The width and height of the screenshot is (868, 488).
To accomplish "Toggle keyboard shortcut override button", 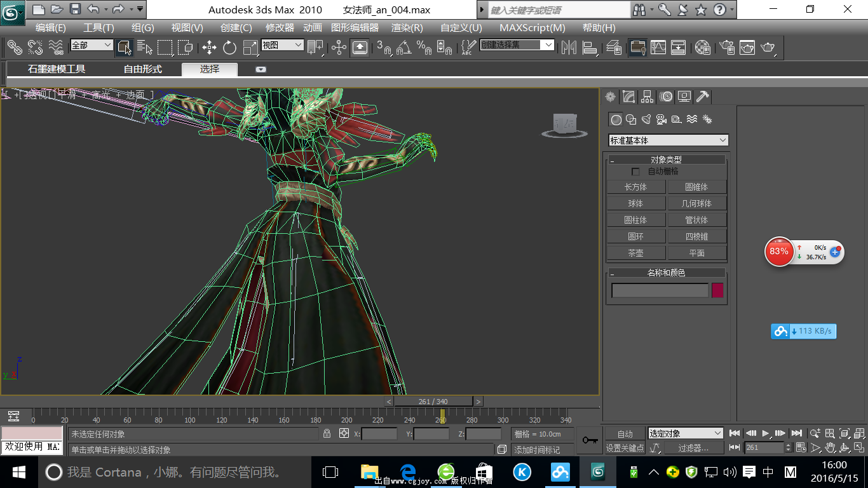I will 360,47.
